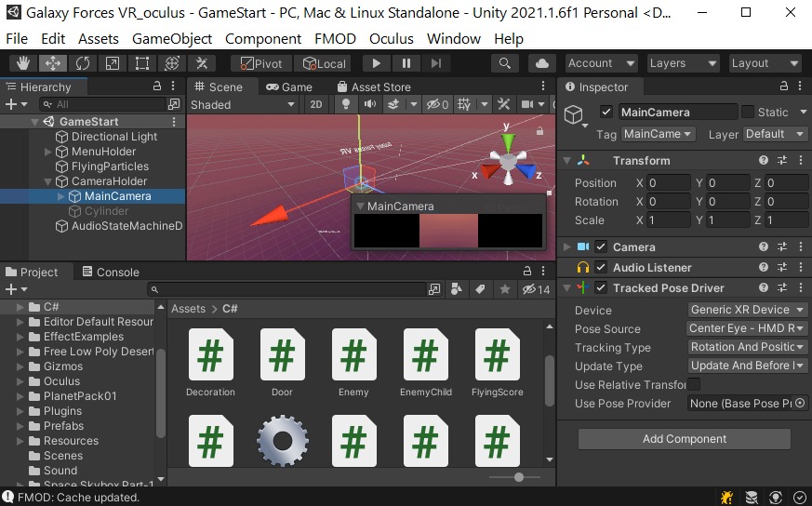Image resolution: width=812 pixels, height=506 pixels.
Task: Enable Use Relative Transform checkbox
Action: [694, 384]
